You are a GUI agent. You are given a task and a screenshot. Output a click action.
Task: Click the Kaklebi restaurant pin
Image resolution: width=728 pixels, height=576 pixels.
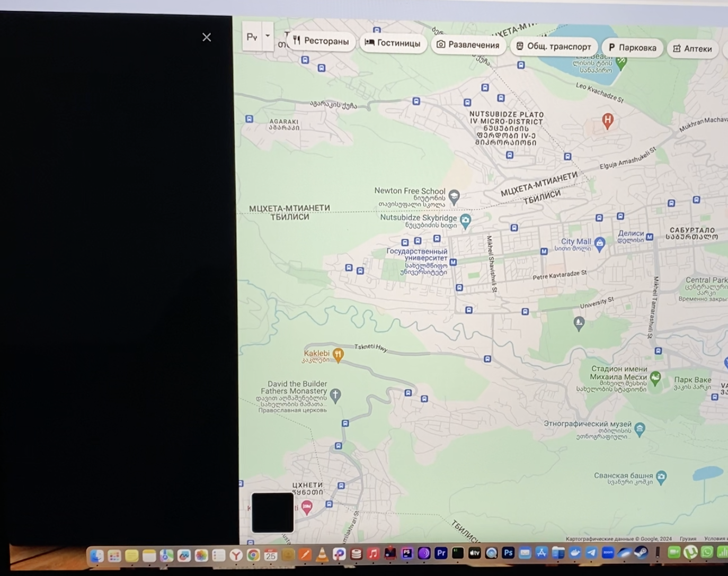[x=338, y=355]
